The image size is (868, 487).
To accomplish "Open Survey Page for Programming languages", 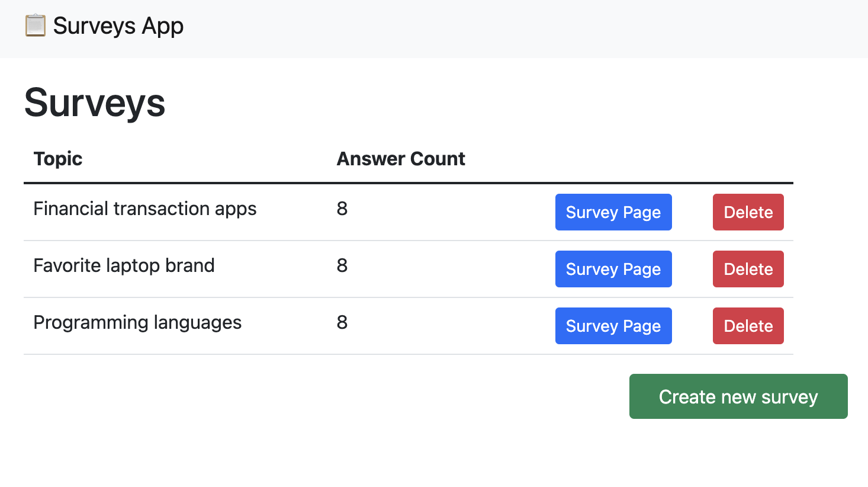I will [x=613, y=326].
